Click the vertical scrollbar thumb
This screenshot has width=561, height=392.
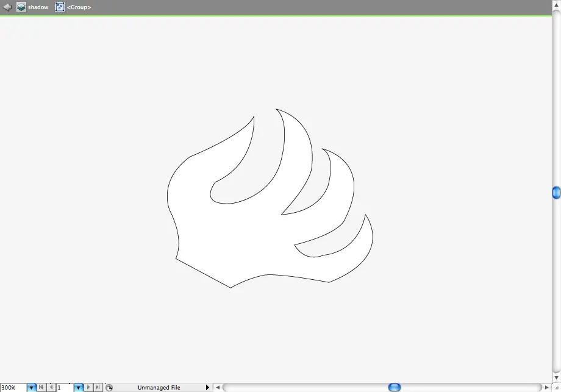coord(556,193)
